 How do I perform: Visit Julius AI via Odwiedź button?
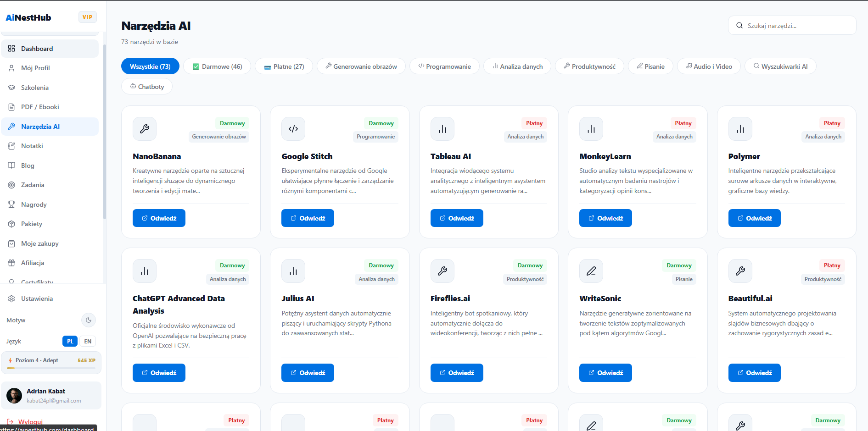click(308, 373)
